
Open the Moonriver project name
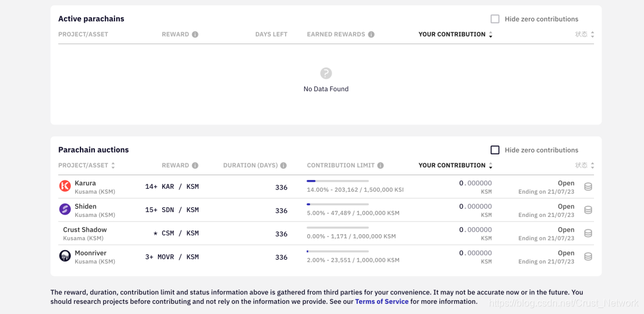[91, 253]
